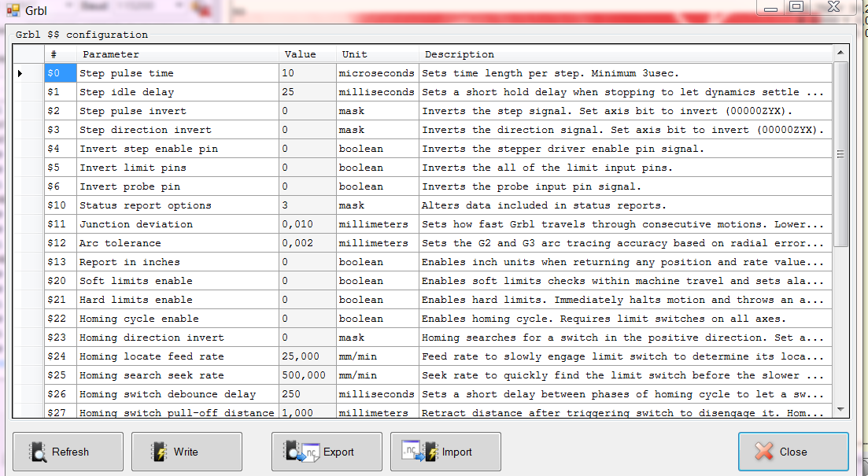This screenshot has height=476, width=868.
Task: Select the $0 row number cell
Action: (x=61, y=73)
